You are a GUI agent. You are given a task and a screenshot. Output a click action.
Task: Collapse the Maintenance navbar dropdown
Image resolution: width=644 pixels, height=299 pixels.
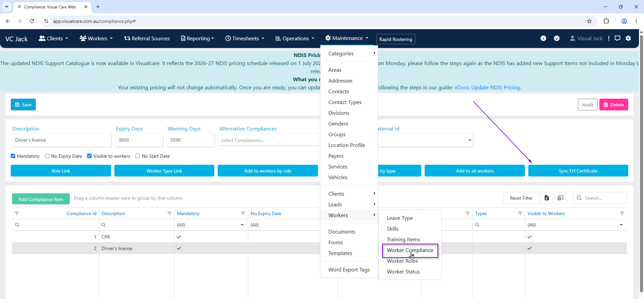point(347,38)
